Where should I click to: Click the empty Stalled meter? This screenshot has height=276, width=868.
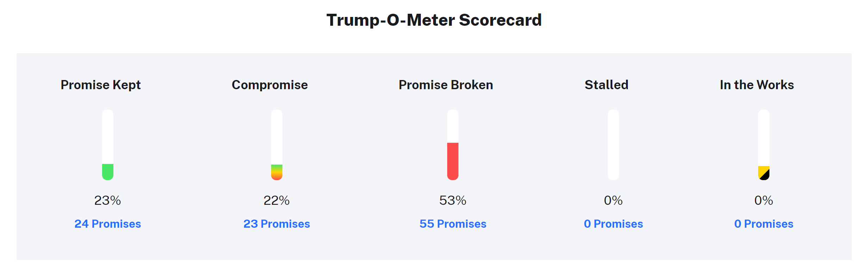click(613, 145)
